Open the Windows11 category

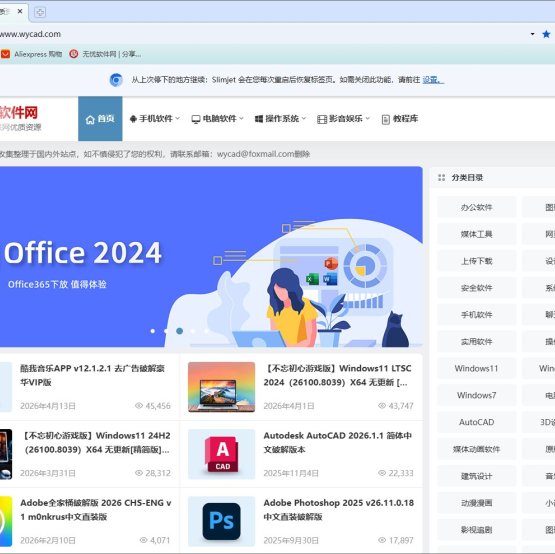[x=476, y=369]
